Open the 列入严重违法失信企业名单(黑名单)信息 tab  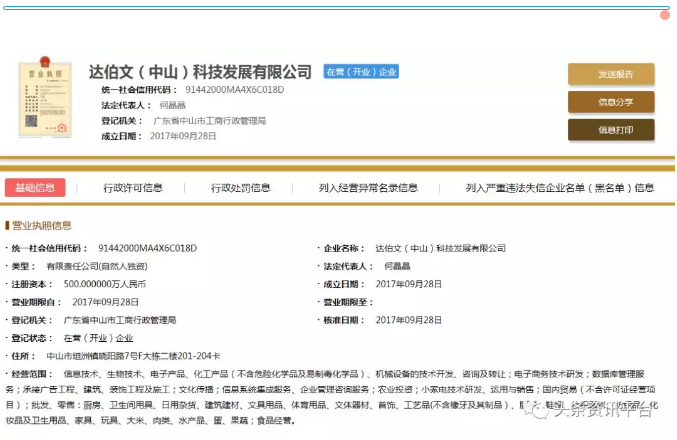click(560, 188)
